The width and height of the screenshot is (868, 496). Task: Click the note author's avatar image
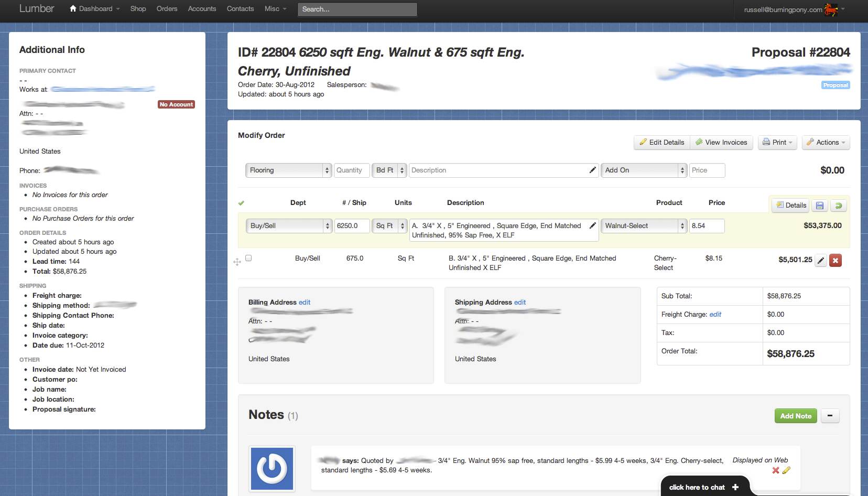tap(272, 468)
